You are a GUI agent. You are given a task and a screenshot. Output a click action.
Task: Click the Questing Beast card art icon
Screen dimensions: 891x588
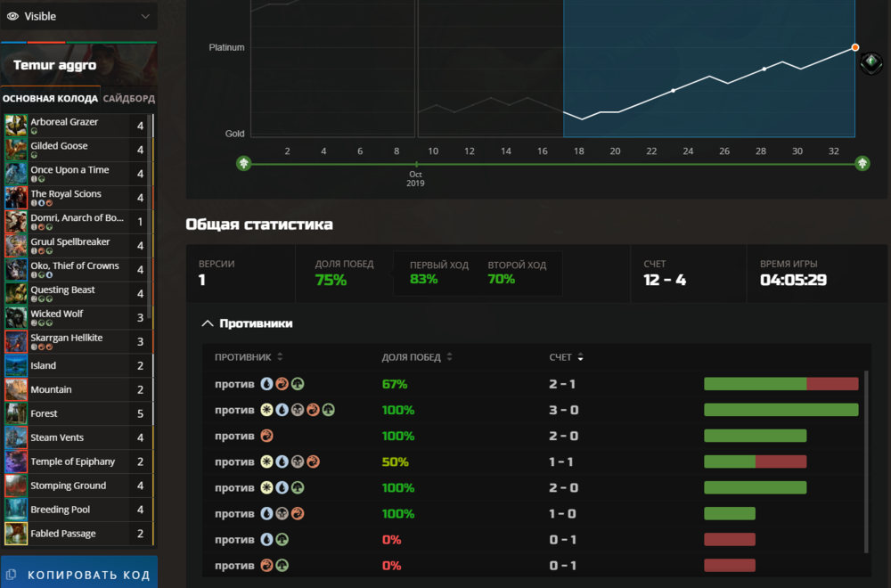[16, 294]
